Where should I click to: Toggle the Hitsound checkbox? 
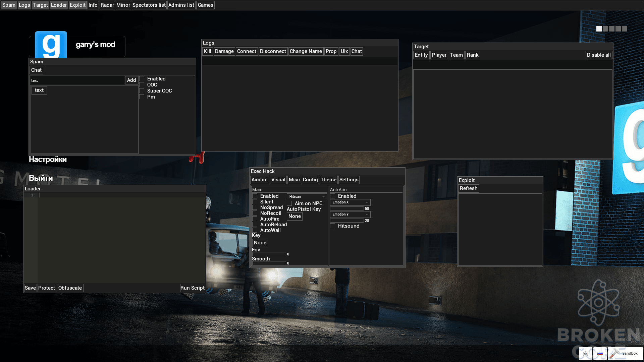click(333, 226)
